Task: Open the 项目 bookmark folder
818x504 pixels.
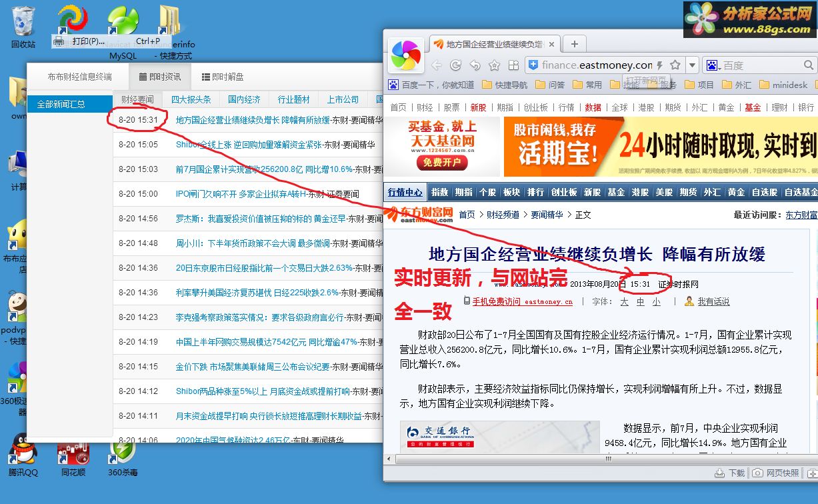Action: [x=699, y=85]
